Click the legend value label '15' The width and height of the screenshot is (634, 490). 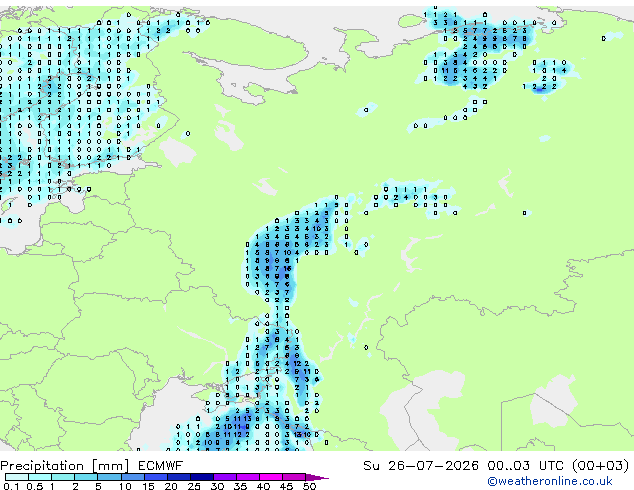click(148, 486)
